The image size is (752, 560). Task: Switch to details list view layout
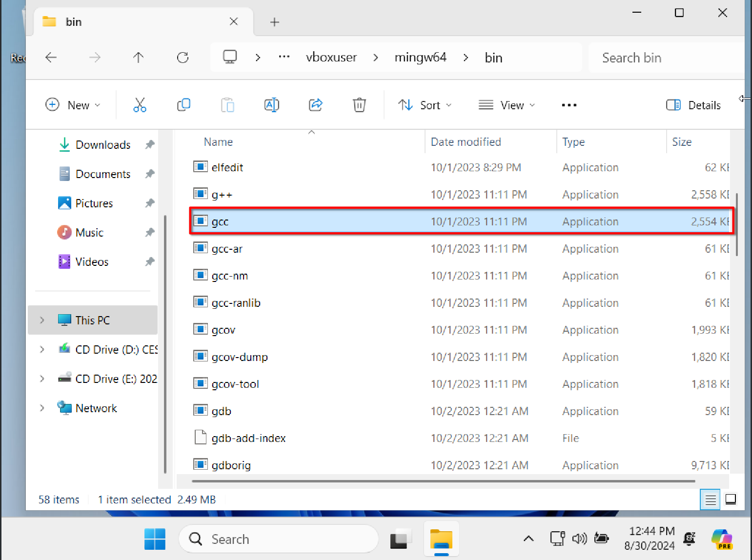click(710, 500)
